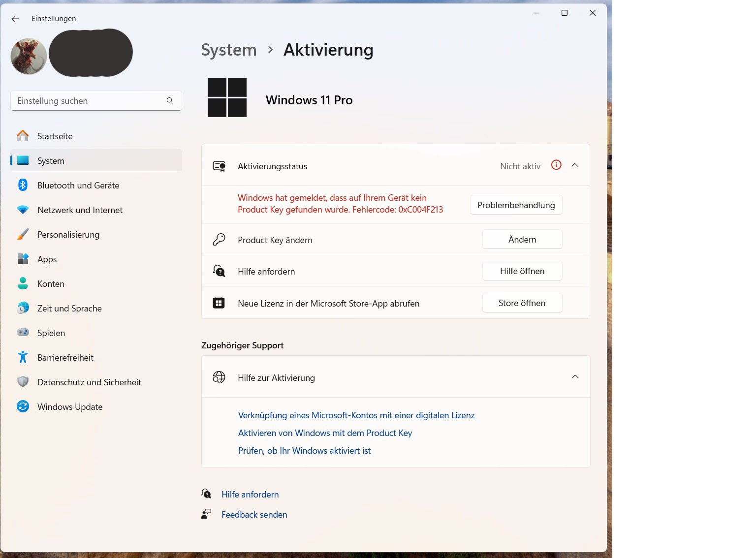Click the Hilfe anfordern row icon

(219, 271)
